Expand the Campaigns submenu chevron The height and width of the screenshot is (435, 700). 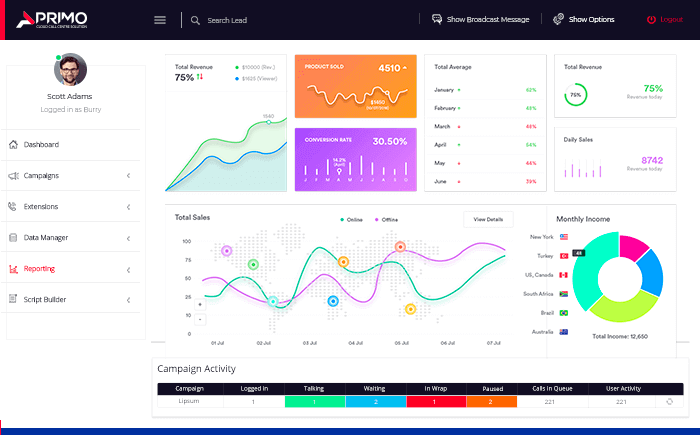click(x=129, y=176)
